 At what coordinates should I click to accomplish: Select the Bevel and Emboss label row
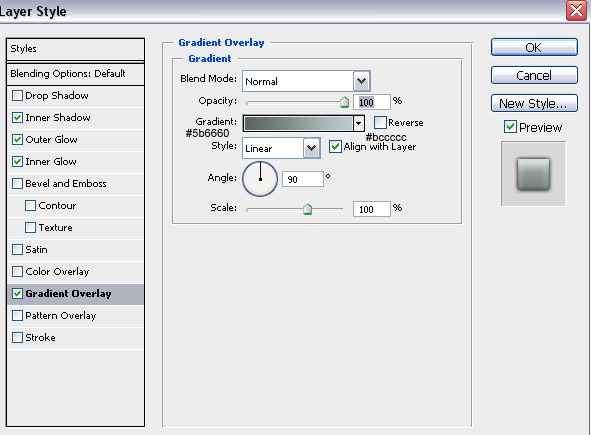(75, 184)
